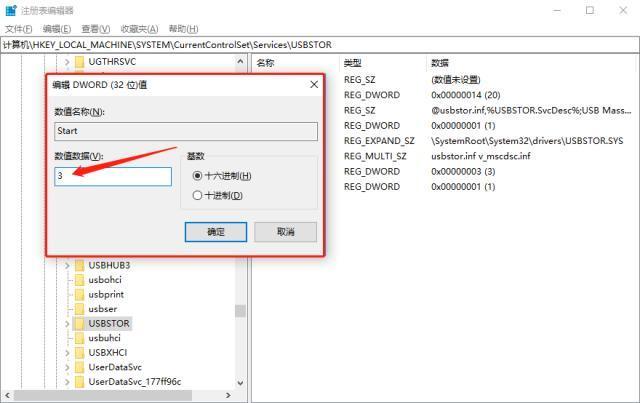Click the 数值名称 Start name field
The image size is (640, 403).
[186, 131]
